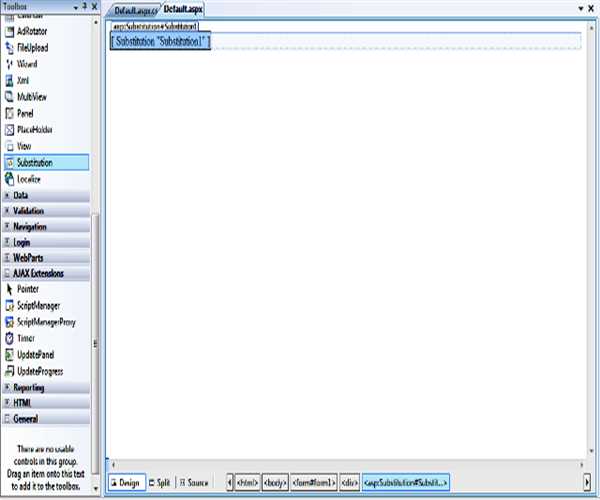Click the <body> tag navigator button

tap(274, 483)
